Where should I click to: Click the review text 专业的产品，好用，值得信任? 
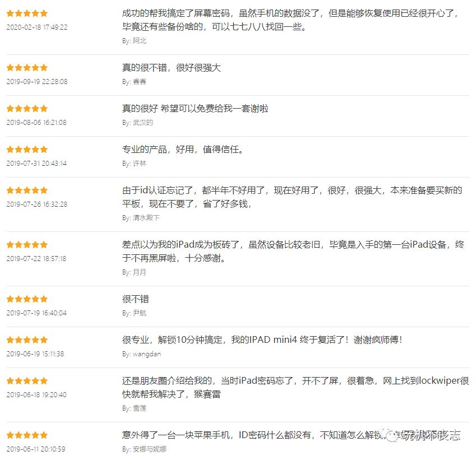coord(183,150)
